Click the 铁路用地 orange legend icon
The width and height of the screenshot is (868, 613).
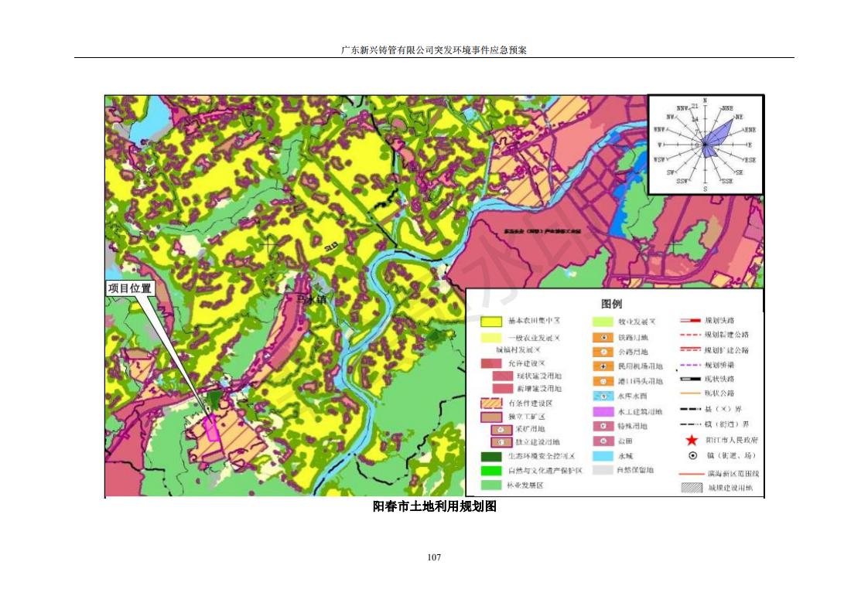pos(603,338)
